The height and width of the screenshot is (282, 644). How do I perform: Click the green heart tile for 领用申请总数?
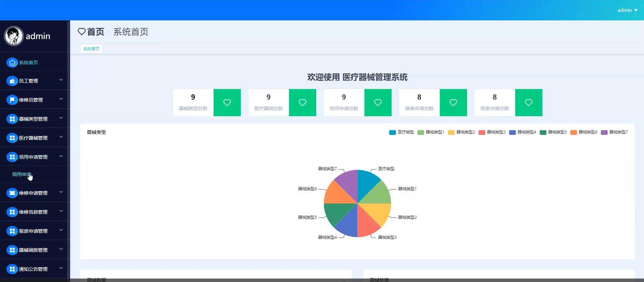tap(378, 103)
